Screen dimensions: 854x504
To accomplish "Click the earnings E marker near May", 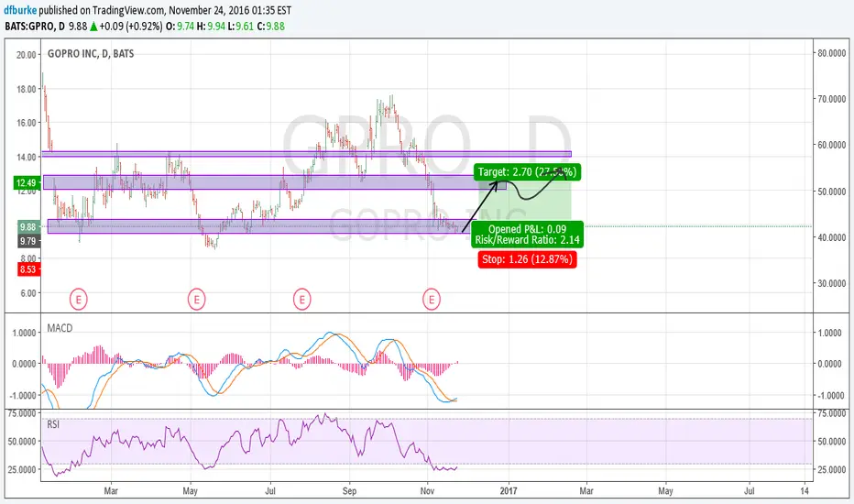I will point(197,300).
